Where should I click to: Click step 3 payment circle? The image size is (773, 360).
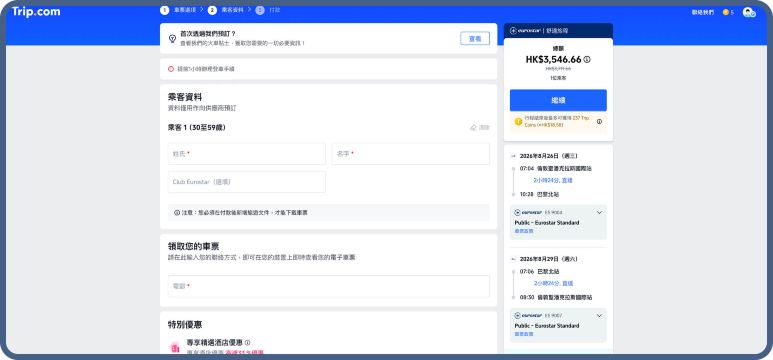coord(260,10)
